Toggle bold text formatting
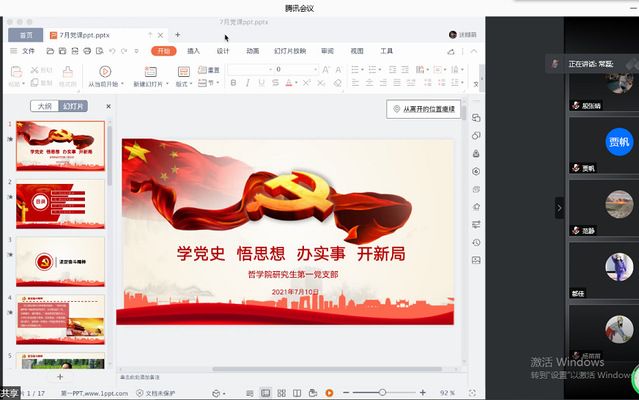Screen dimensions: 639x400 (231, 84)
